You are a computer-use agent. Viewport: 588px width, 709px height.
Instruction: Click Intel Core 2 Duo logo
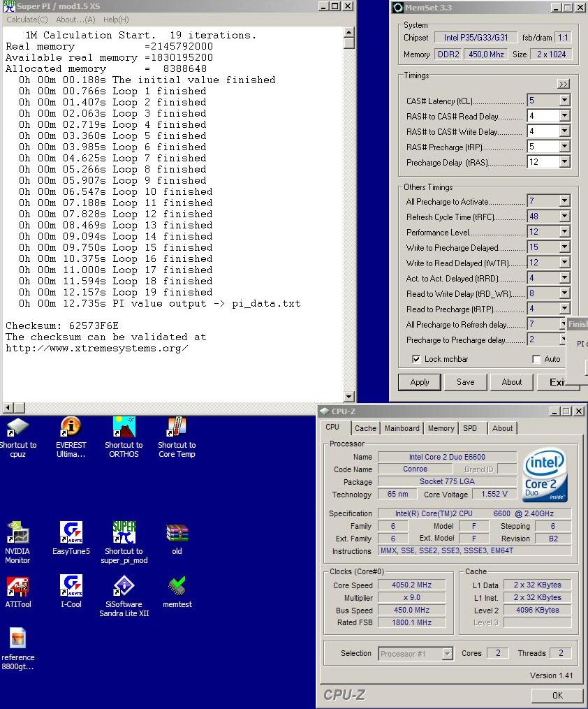coord(545,475)
